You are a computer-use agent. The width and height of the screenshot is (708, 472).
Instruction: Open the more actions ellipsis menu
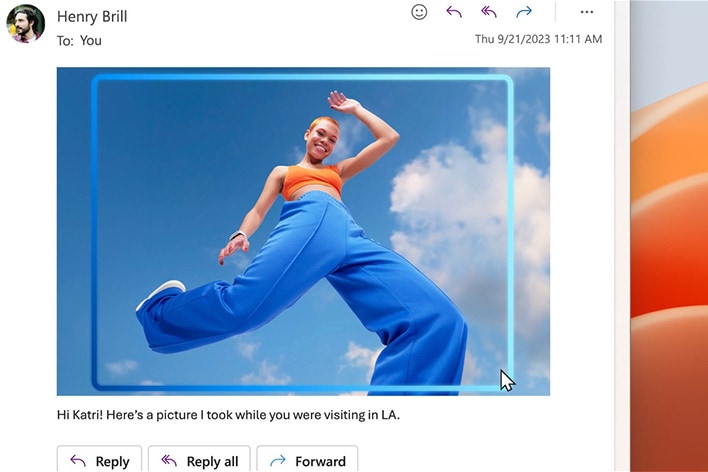(x=587, y=12)
